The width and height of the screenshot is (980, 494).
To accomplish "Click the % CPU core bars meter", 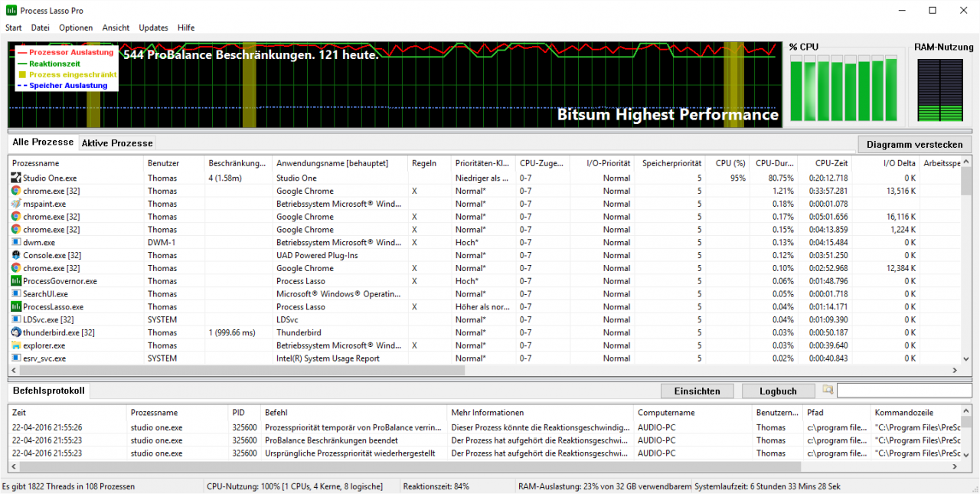I will click(x=844, y=88).
